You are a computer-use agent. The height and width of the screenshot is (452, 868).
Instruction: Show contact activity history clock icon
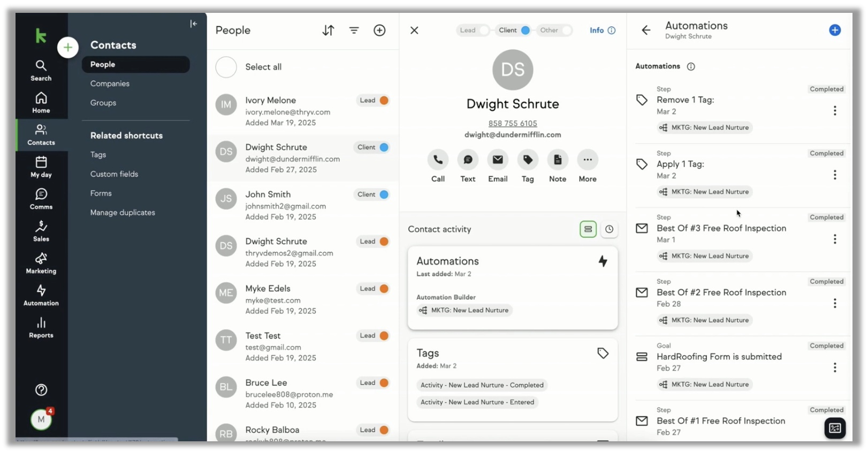click(x=609, y=229)
